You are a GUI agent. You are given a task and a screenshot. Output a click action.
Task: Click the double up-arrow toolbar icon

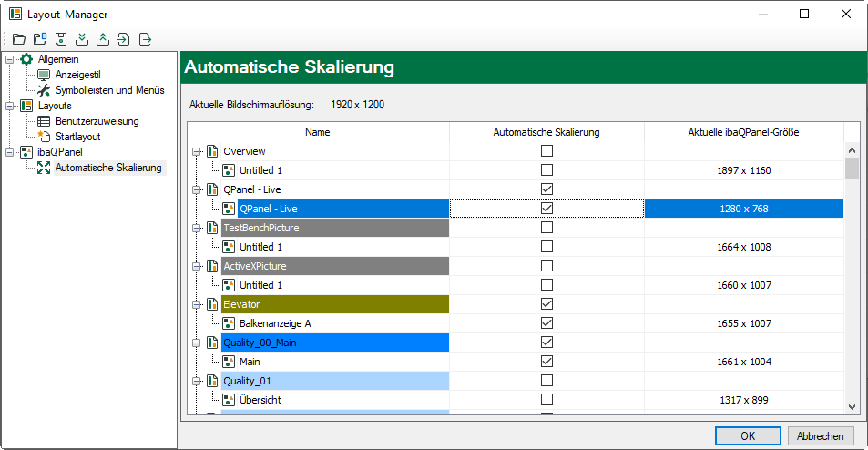point(103,39)
